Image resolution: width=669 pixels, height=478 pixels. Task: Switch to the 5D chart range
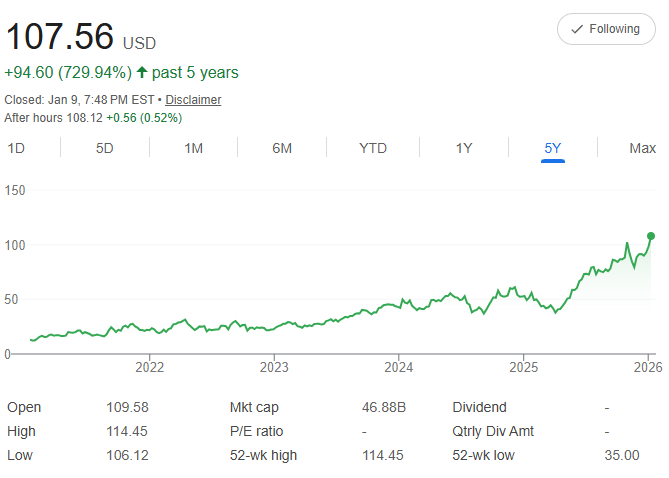105,148
